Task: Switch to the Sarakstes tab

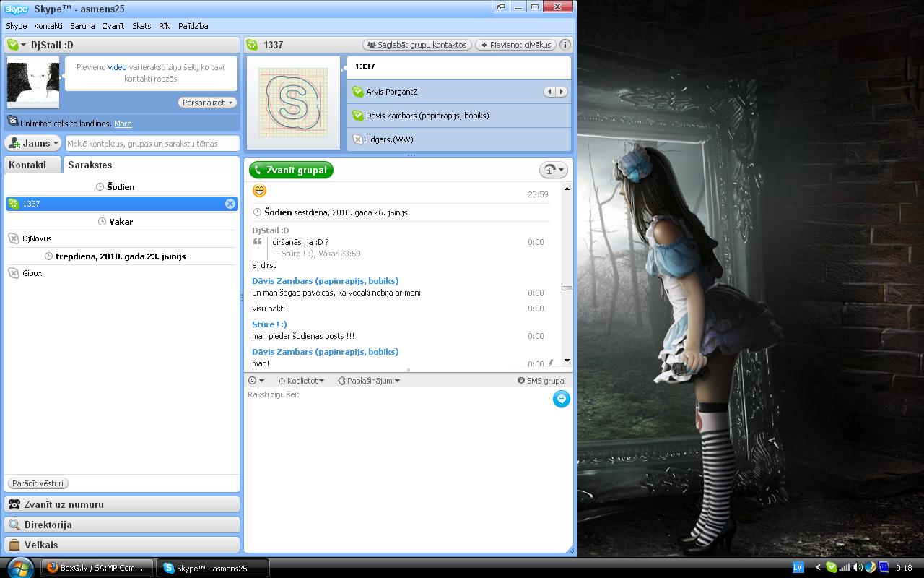Action: pos(90,165)
